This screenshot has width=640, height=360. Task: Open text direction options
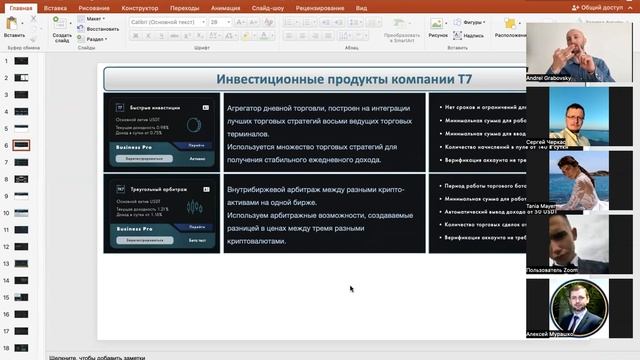tap(344, 36)
